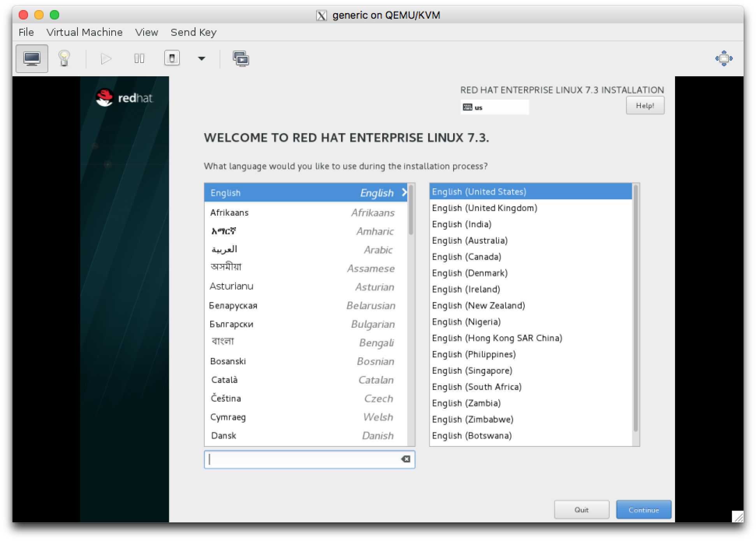756x541 pixels.
Task: Select Belarusian language row
Action: (306, 306)
